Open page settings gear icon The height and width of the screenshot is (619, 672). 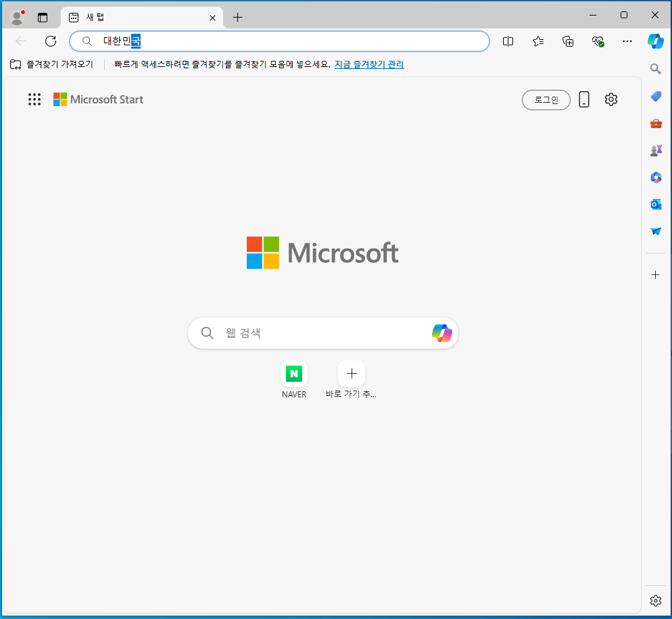(610, 99)
